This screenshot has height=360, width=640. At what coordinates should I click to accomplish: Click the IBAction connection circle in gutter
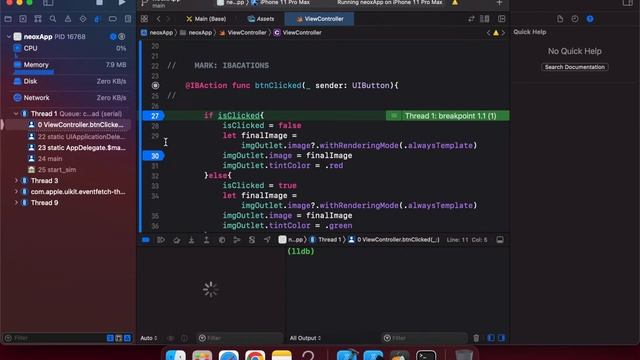(x=155, y=86)
